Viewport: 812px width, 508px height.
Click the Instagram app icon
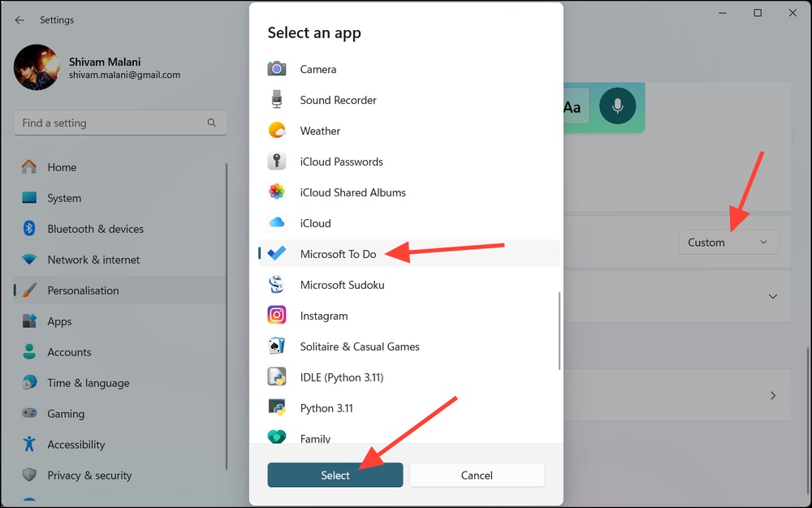point(277,315)
